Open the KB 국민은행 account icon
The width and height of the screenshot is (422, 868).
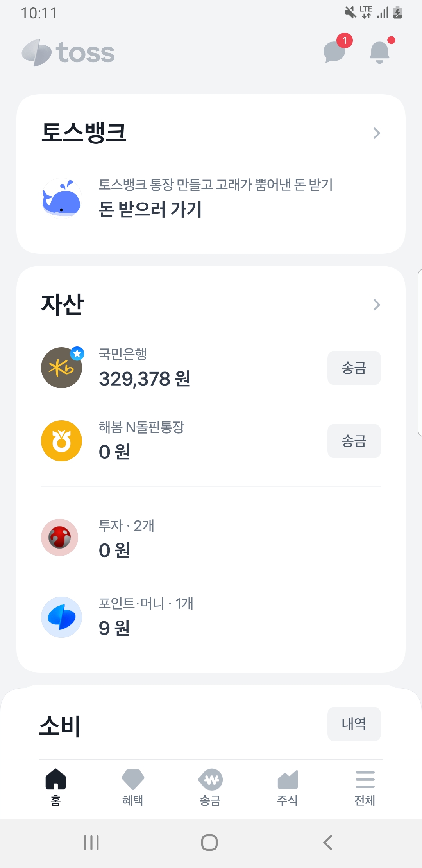click(62, 368)
